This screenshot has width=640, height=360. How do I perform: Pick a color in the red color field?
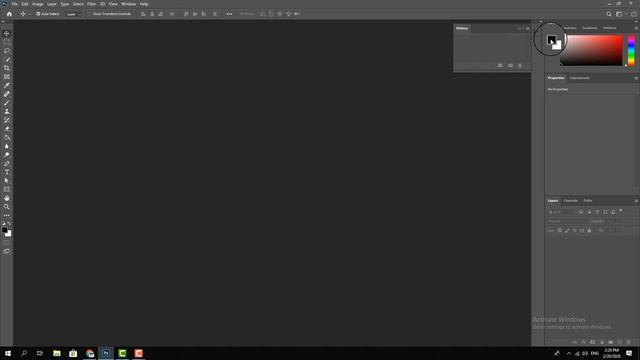tap(591, 50)
